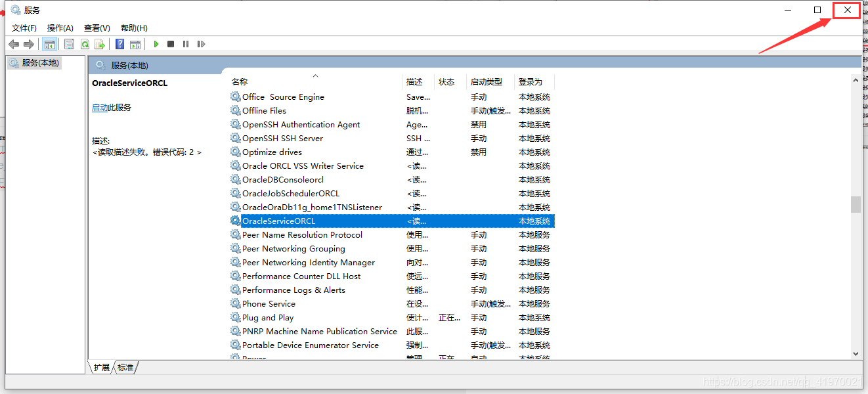868x394 pixels.
Task: Sort by the 登录为 column header
Action: click(x=534, y=81)
